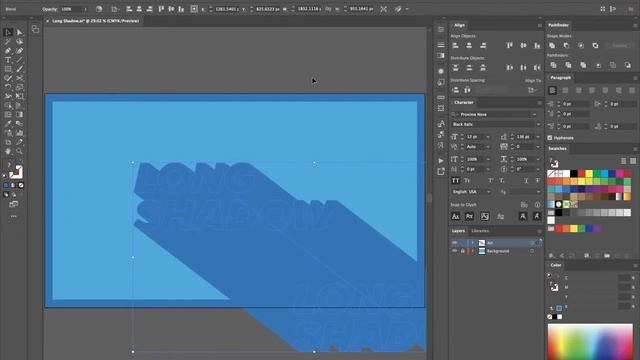Click the Swatches panel tab
640x360 pixels.
click(557, 149)
